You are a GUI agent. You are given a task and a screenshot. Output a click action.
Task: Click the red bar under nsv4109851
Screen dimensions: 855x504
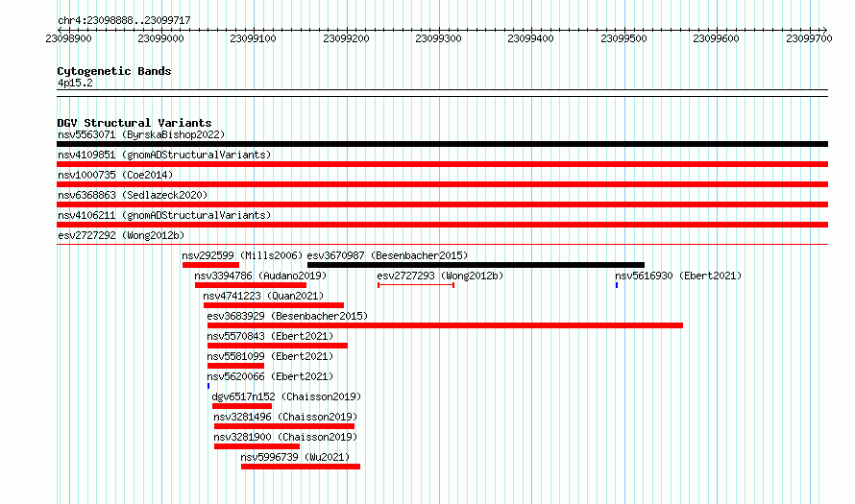[x=442, y=164]
